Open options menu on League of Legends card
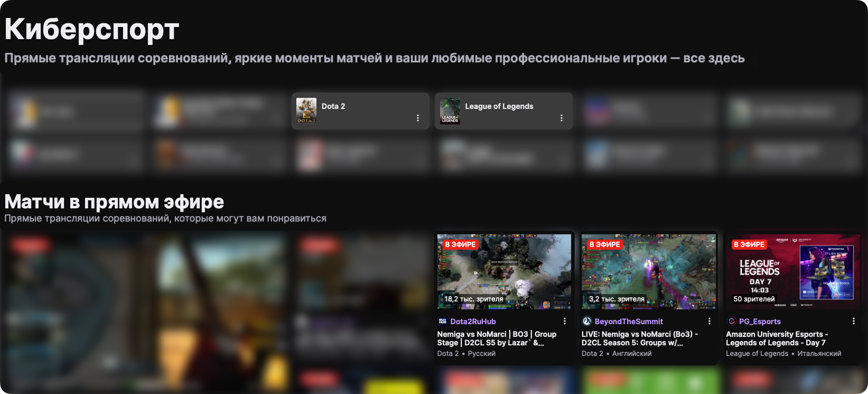 tap(562, 118)
